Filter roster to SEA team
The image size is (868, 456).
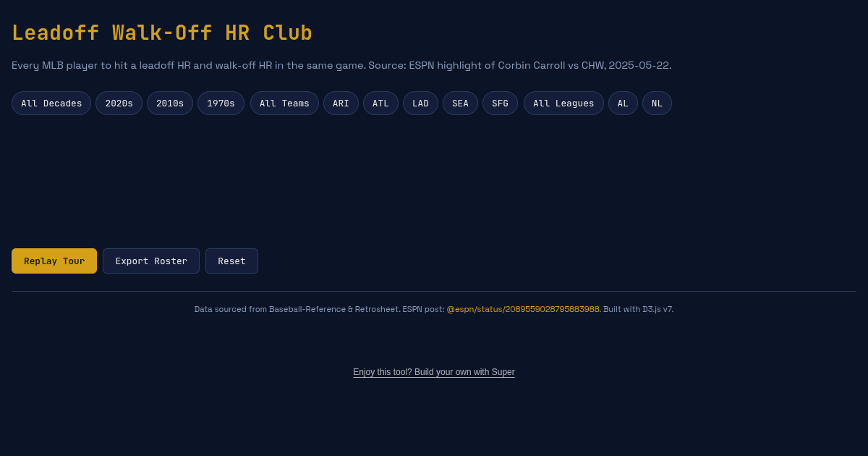click(x=460, y=104)
